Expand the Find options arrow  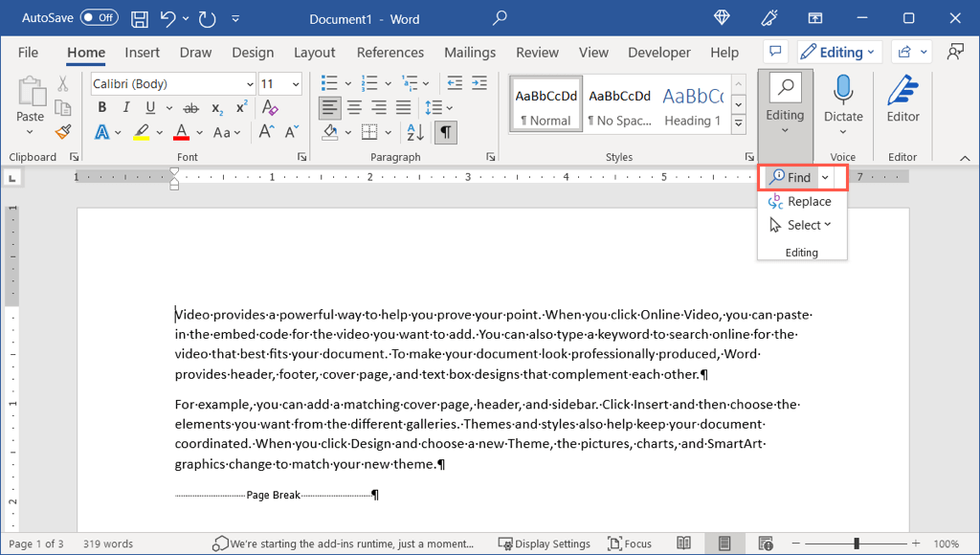point(825,177)
